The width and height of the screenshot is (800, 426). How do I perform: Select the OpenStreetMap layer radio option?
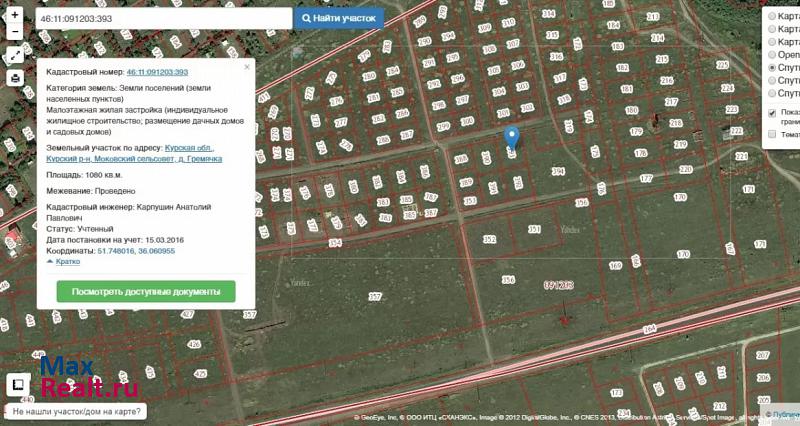click(771, 55)
